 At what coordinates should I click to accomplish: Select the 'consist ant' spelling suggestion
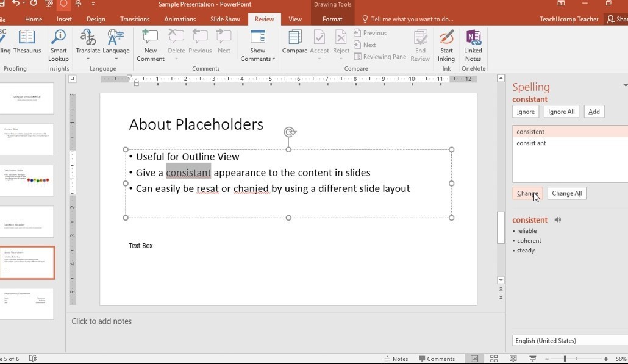point(531,143)
